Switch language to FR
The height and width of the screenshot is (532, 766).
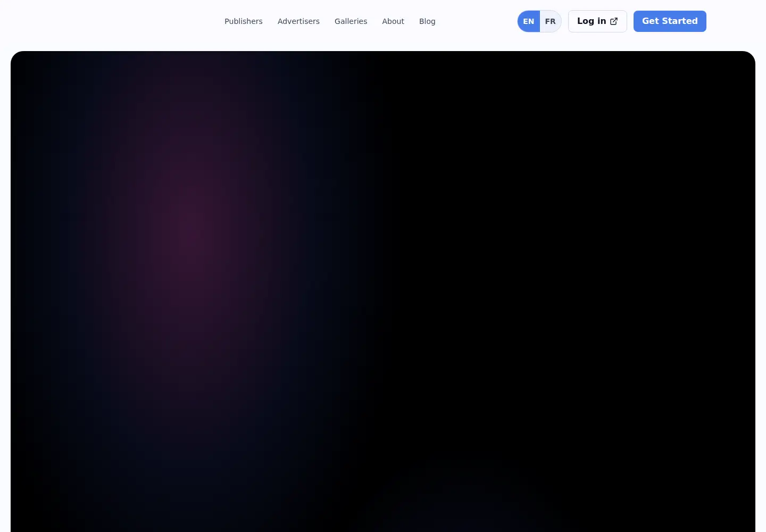pyautogui.click(x=551, y=21)
